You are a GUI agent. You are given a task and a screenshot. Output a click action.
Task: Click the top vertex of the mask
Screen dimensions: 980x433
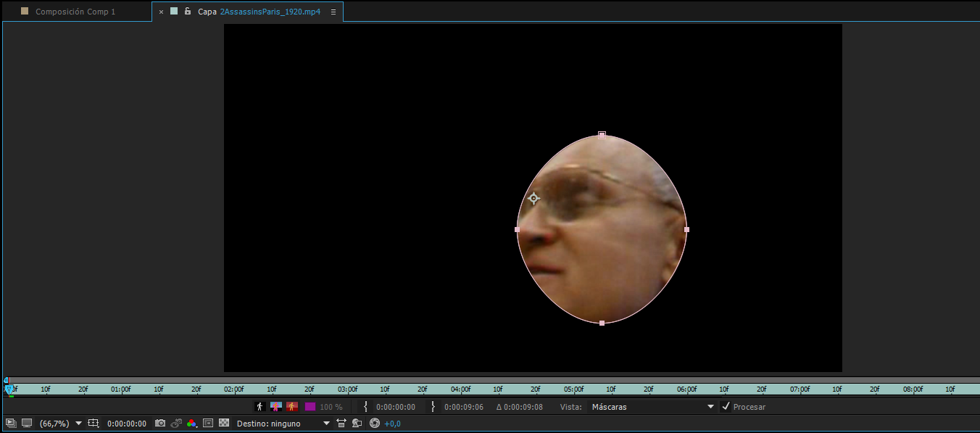(x=602, y=135)
